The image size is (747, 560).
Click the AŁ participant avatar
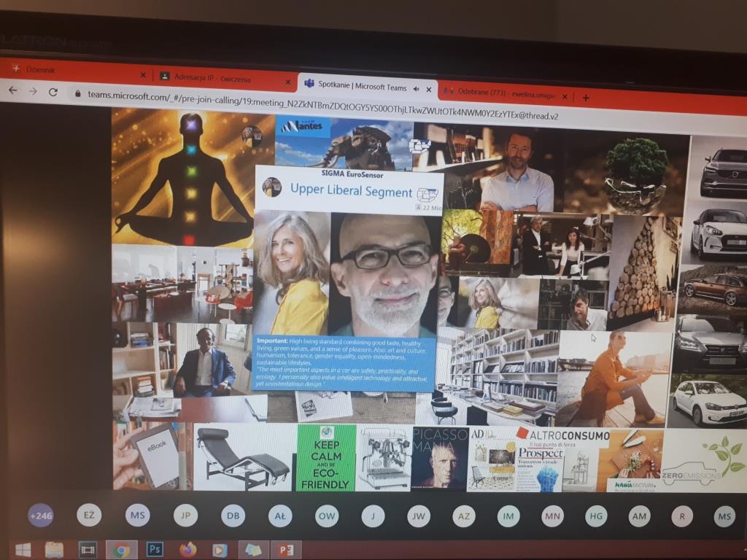click(279, 516)
